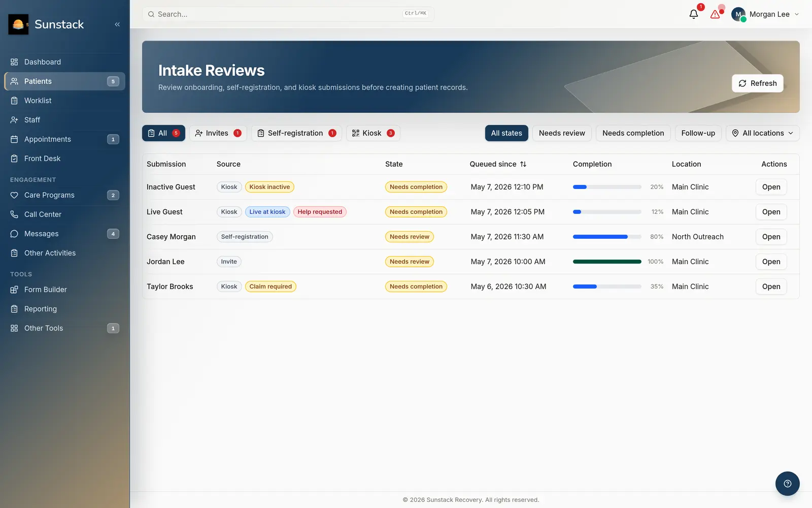
Task: Filter by Invites source
Action: pyautogui.click(x=218, y=133)
